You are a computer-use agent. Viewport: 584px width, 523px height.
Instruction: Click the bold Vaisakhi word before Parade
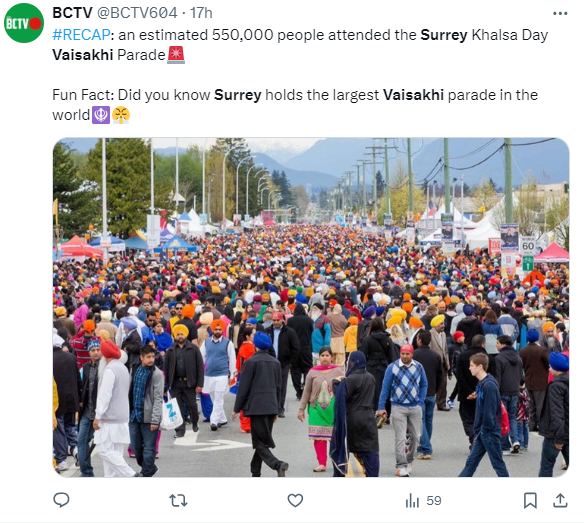click(83, 55)
